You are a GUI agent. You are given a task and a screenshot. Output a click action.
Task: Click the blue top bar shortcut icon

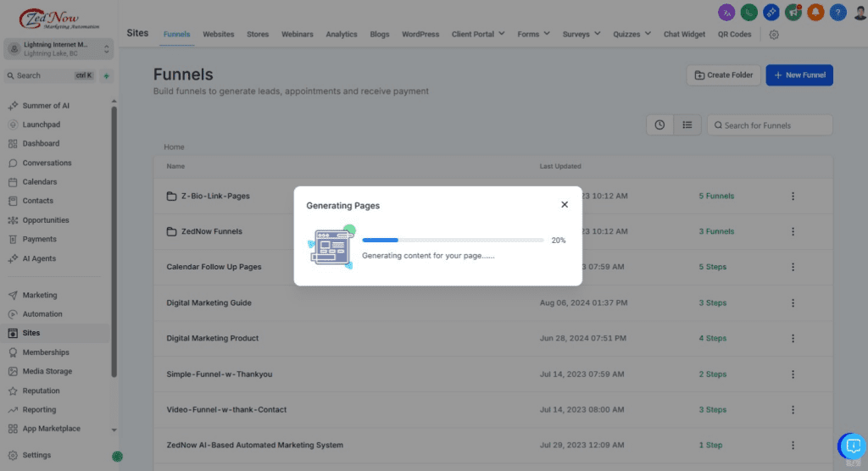coord(771,12)
